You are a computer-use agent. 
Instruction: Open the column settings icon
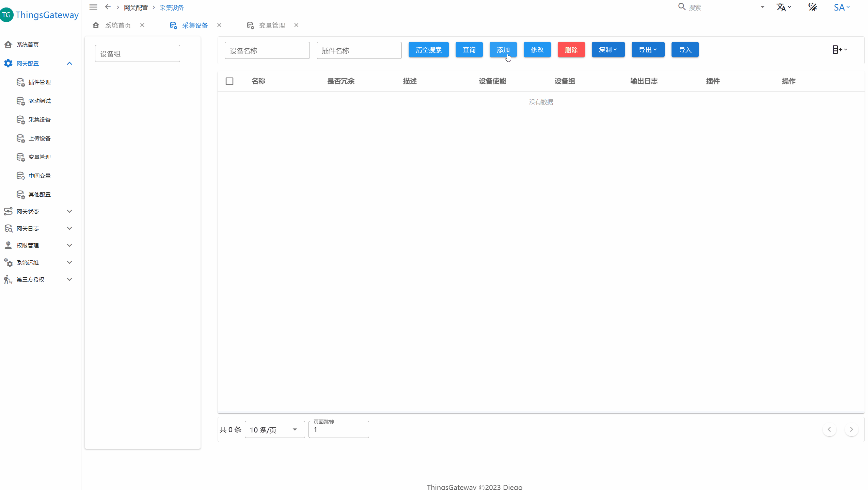tap(839, 50)
